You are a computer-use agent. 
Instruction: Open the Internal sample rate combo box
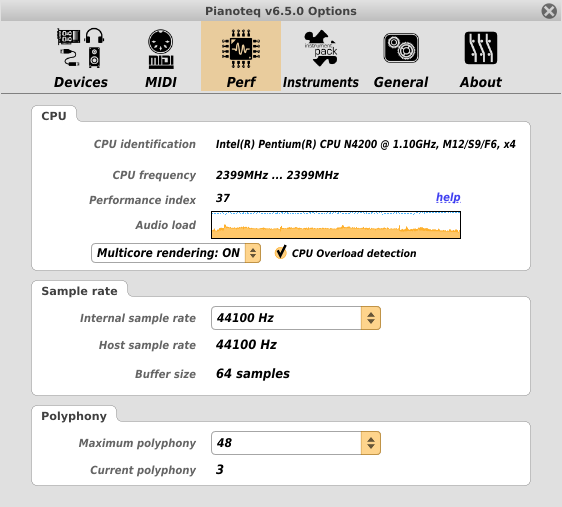296,318
